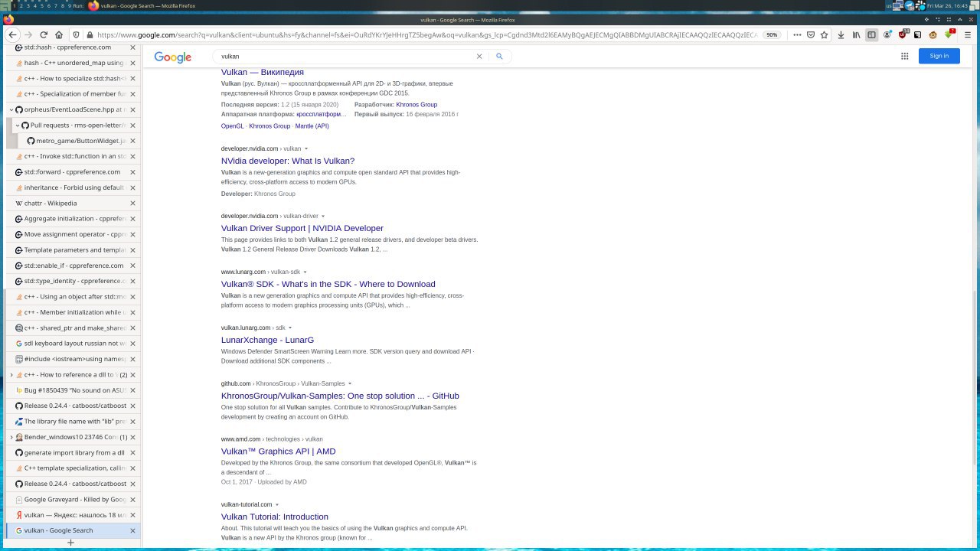Open the Vulkan — Википедия result
This screenshot has height=551, width=980.
263,72
